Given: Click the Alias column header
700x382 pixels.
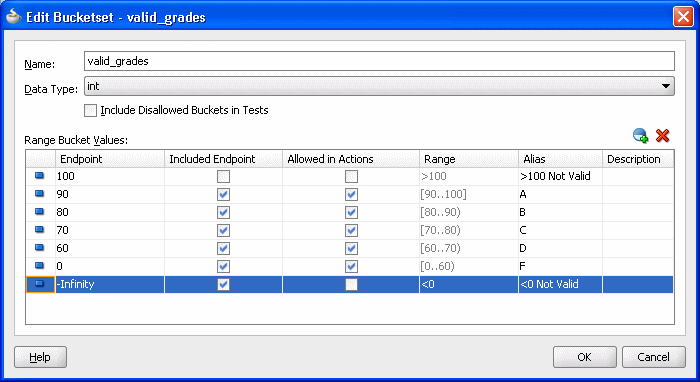Looking at the screenshot, I should click(560, 159).
